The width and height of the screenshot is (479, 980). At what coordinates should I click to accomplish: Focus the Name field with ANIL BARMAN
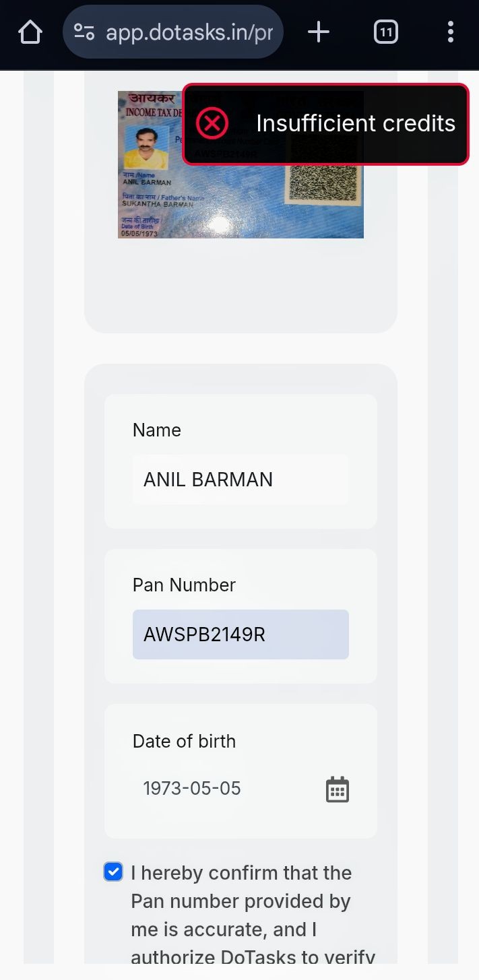[240, 480]
